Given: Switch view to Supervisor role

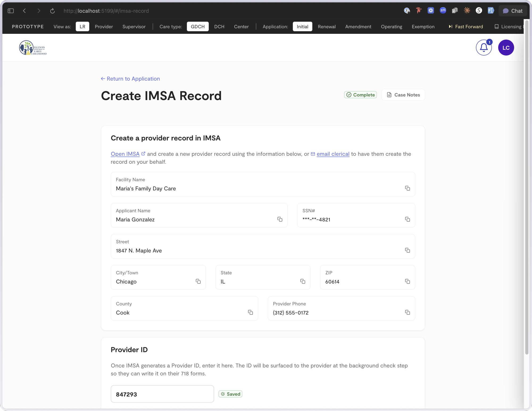Looking at the screenshot, I should pyautogui.click(x=134, y=27).
